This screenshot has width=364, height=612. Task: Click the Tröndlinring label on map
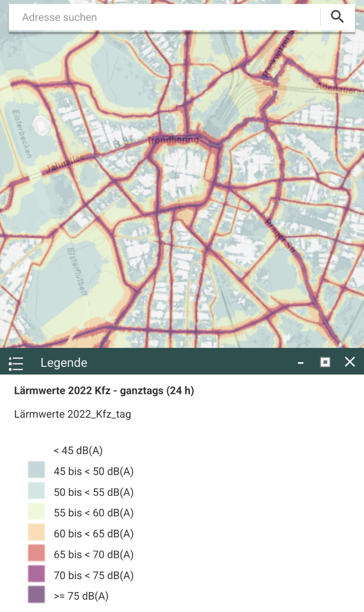point(173,140)
